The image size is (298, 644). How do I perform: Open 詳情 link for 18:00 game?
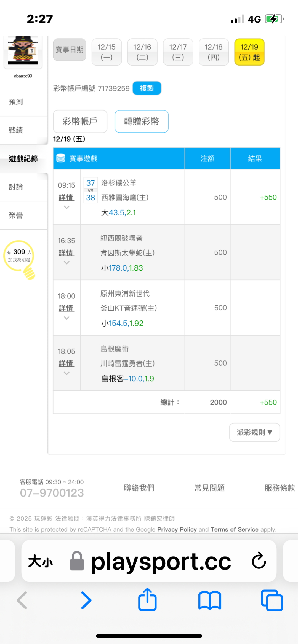point(66,308)
